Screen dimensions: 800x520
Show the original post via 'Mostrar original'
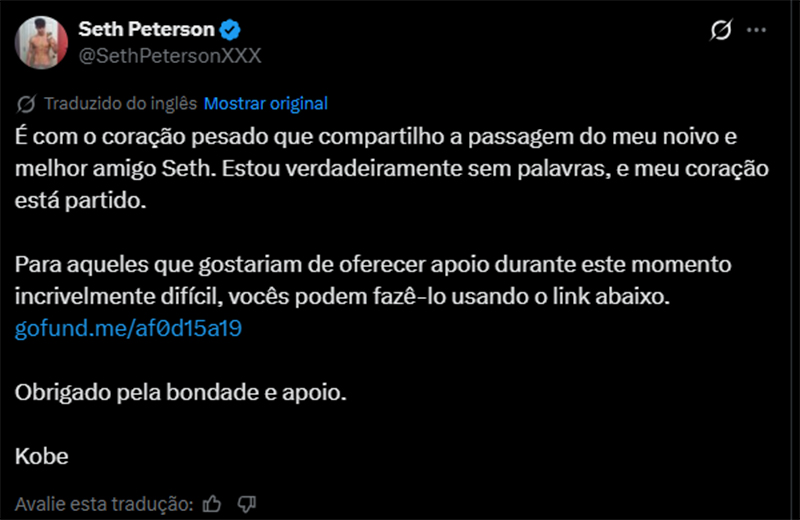tap(265, 103)
